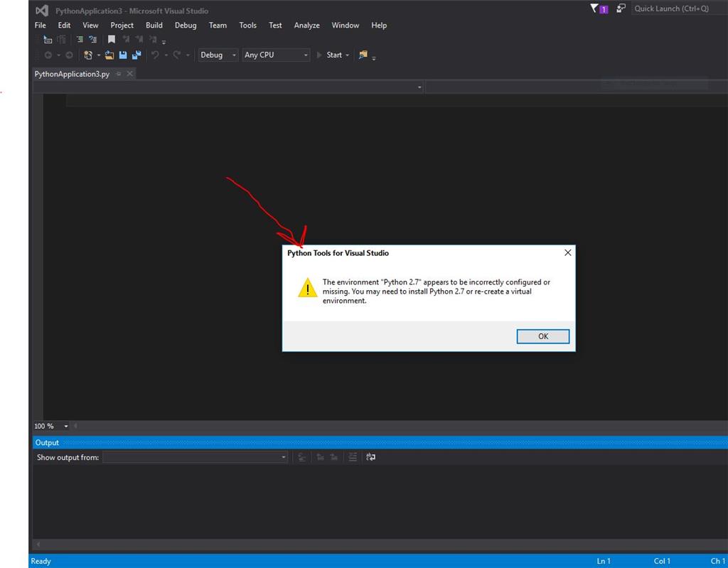
Task: Click the Save icon
Action: click(x=122, y=55)
